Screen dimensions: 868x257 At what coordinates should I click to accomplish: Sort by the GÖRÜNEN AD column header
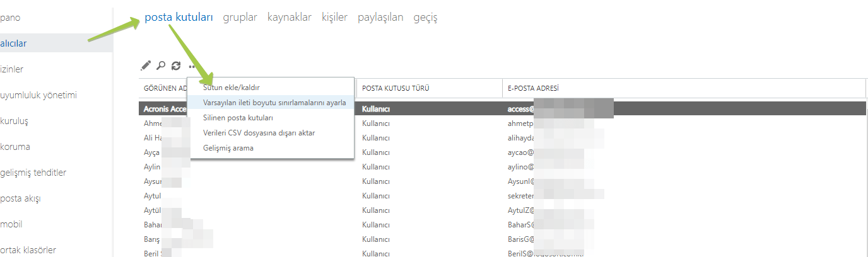tap(165, 88)
